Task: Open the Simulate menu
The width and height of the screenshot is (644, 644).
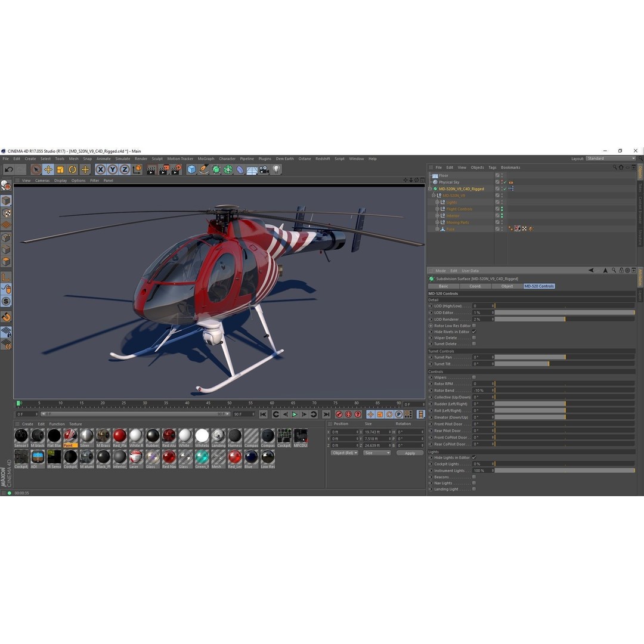Action: [x=122, y=159]
